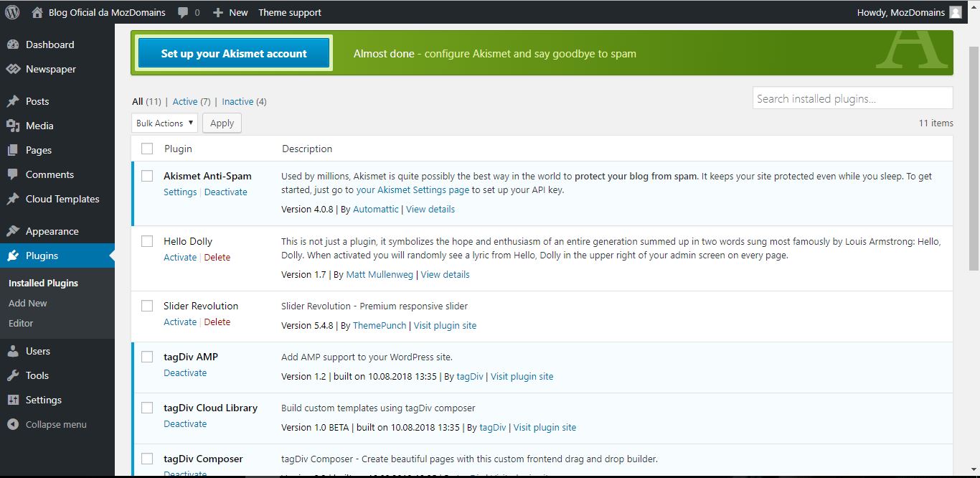Activate the Hello Dolly plugin
This screenshot has height=478, width=980.
tap(180, 257)
